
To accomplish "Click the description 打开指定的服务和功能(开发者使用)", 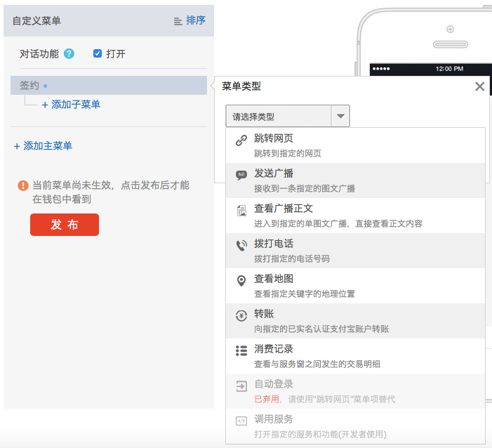I will pos(320,435).
